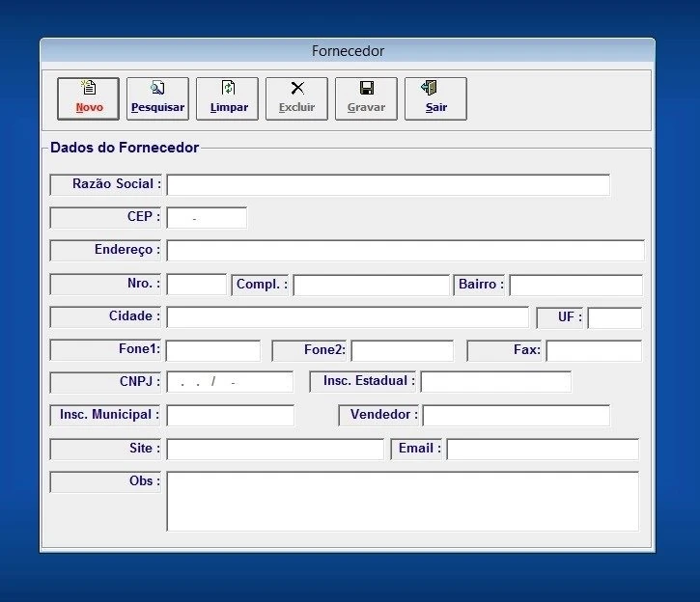Click the Fax number field
This screenshot has width=700, height=602.
click(x=593, y=350)
